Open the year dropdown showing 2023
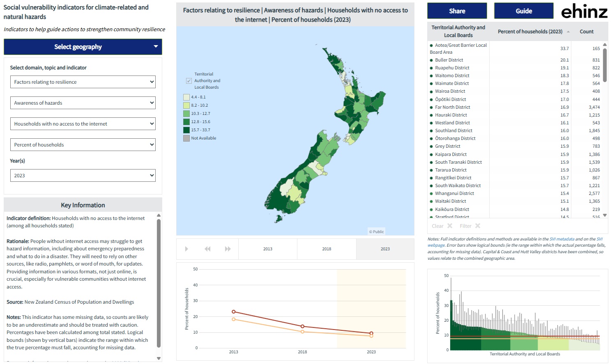The width and height of the screenshot is (612, 364). (83, 176)
